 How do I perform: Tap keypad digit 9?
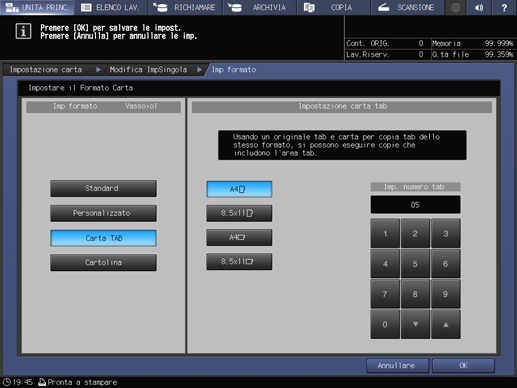[x=446, y=294]
